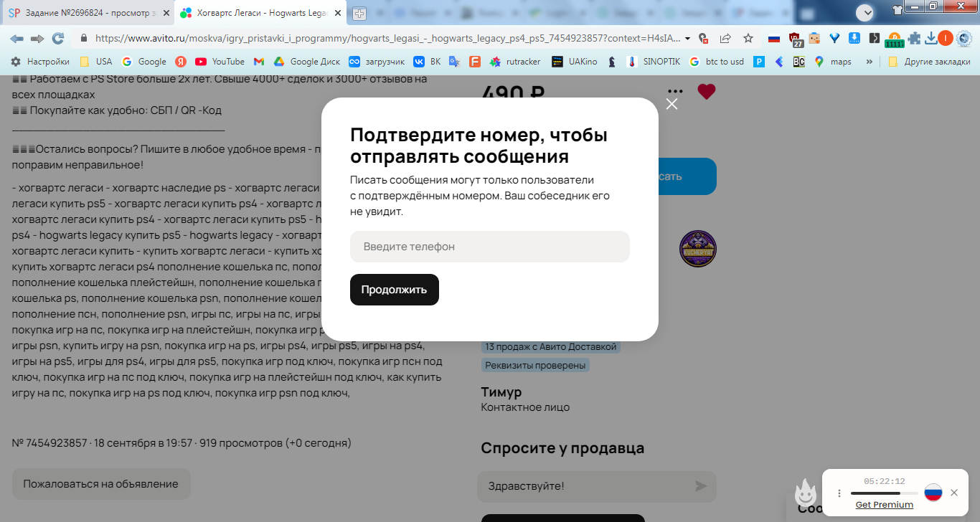Open the 'Другие закладки' folder
Screen dimensions: 980x522
coord(929,62)
